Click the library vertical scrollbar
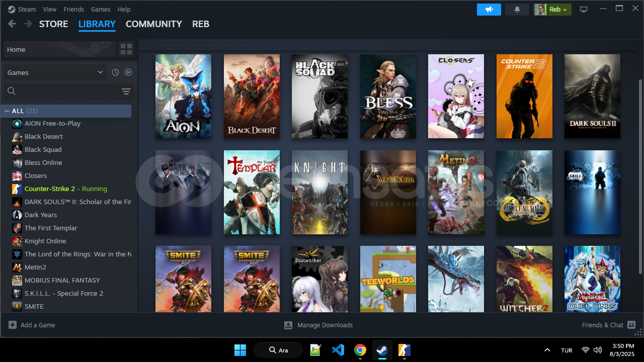 [640, 176]
